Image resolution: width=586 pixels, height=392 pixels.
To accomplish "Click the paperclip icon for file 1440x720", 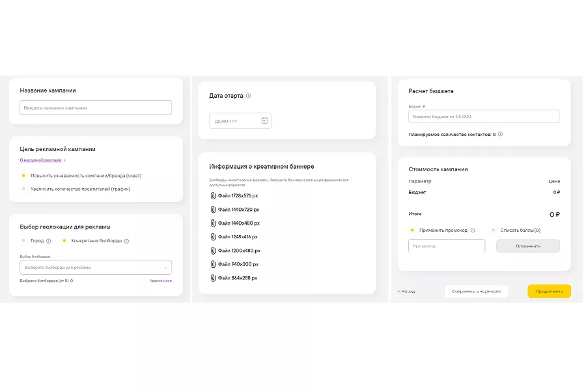I will [x=213, y=209].
